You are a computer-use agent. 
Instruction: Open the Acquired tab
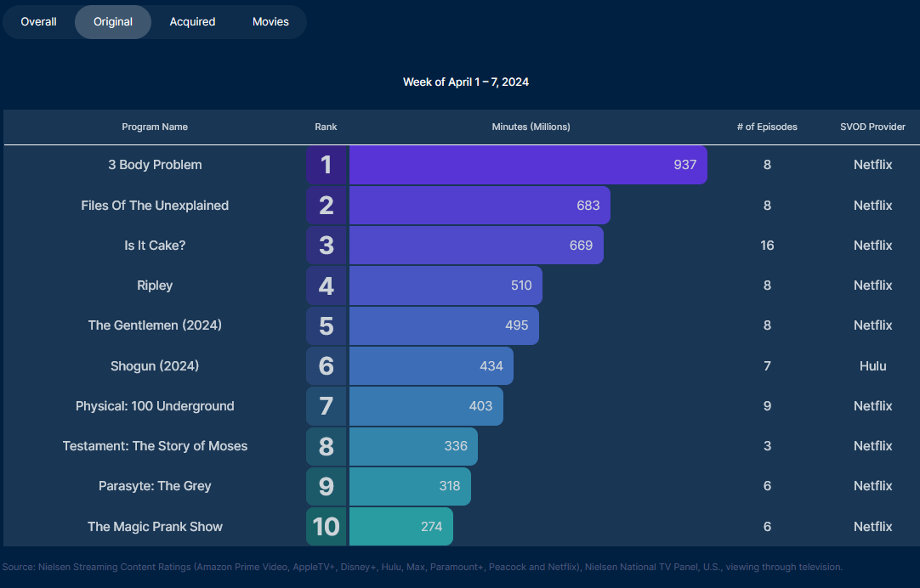[192, 22]
